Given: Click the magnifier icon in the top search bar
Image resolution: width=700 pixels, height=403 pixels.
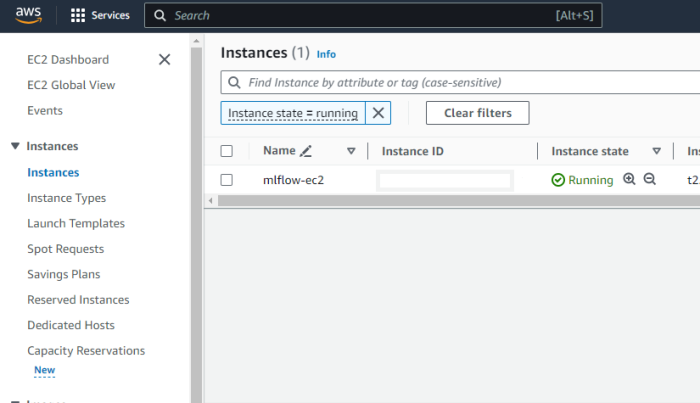Looking at the screenshot, I should [x=160, y=16].
